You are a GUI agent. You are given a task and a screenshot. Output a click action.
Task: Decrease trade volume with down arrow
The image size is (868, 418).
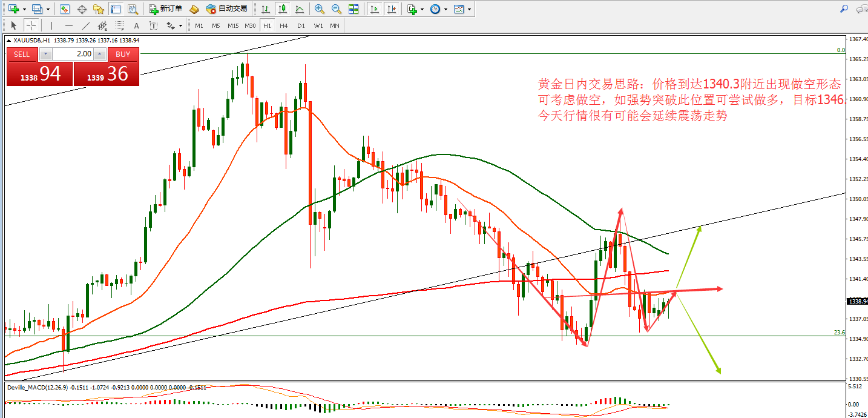point(46,54)
